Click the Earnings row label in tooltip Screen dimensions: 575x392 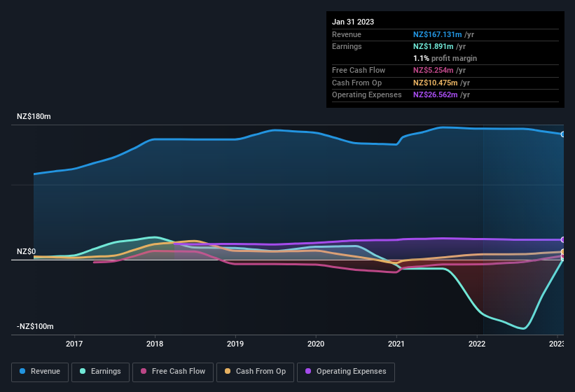click(x=347, y=46)
